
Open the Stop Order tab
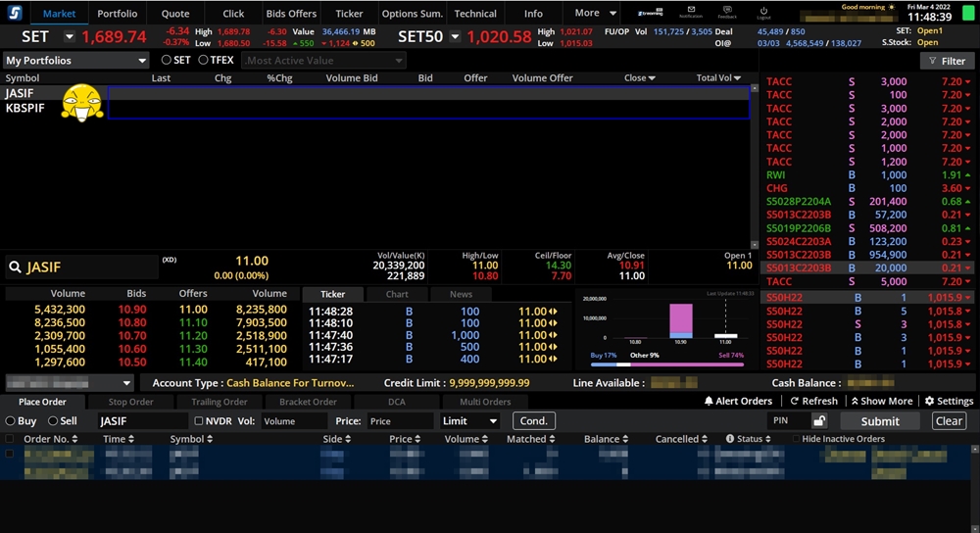(130, 402)
